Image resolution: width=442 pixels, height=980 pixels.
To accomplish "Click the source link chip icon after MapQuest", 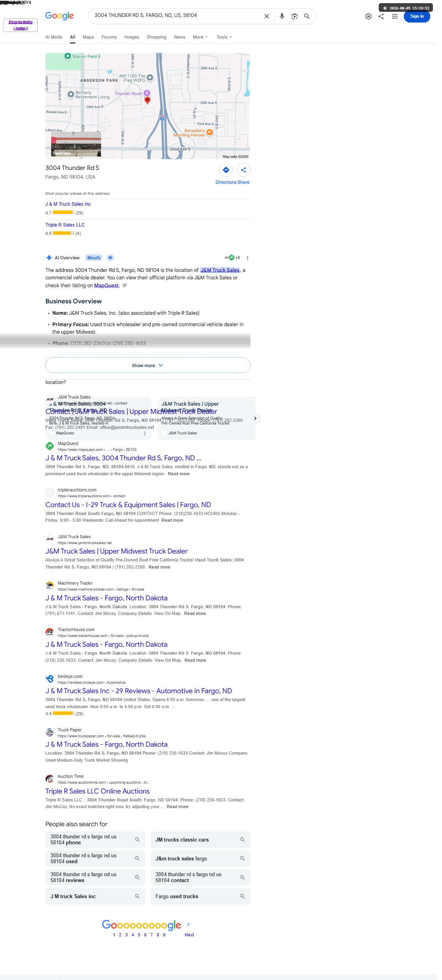I will (x=125, y=285).
